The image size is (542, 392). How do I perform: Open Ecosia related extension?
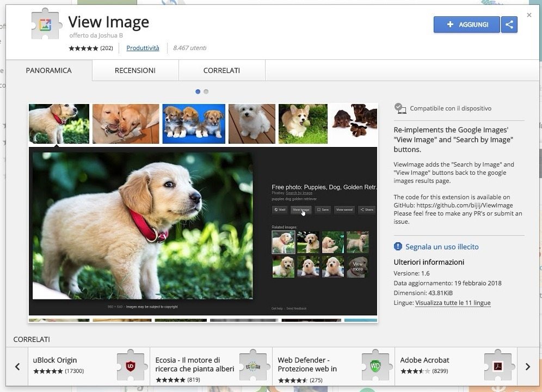point(211,366)
